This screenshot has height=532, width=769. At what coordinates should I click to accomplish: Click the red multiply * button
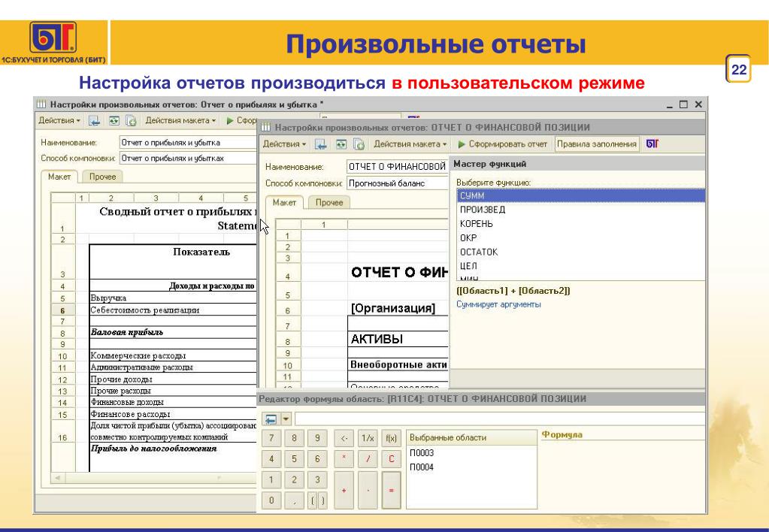click(344, 459)
